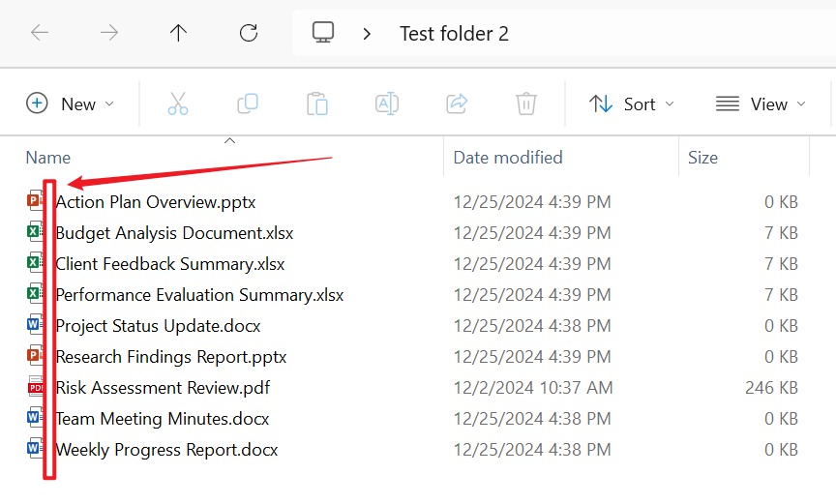The image size is (836, 504).
Task: Click the 246 KB size cell
Action: coord(771,388)
